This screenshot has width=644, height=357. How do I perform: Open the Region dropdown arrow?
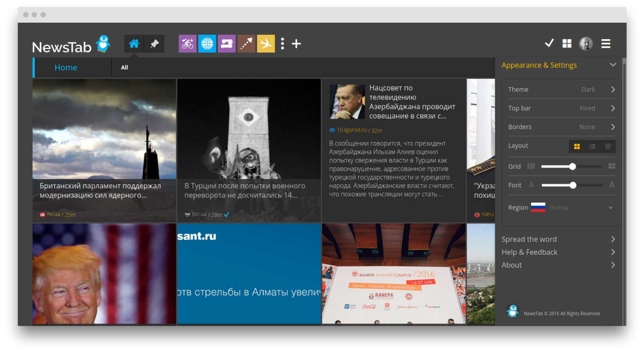click(610, 208)
